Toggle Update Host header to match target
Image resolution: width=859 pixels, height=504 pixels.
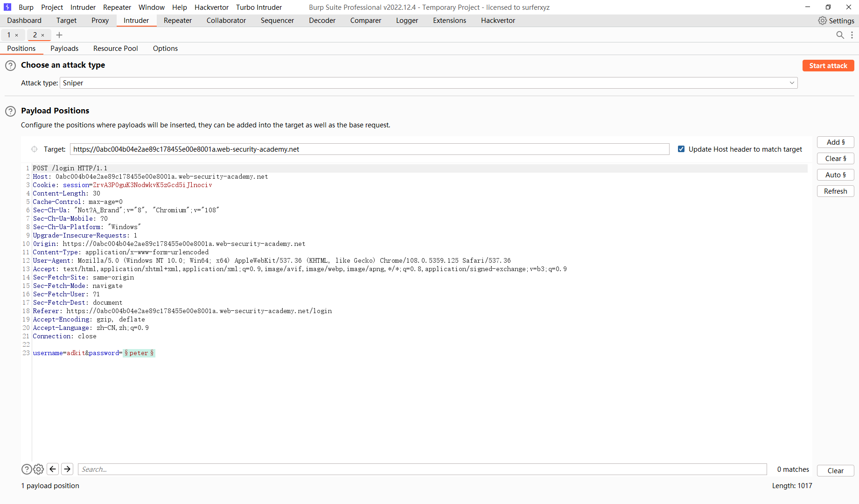pos(681,149)
